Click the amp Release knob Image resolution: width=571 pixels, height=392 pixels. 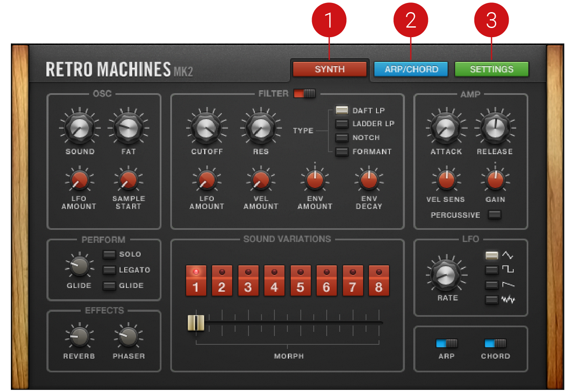(495, 128)
